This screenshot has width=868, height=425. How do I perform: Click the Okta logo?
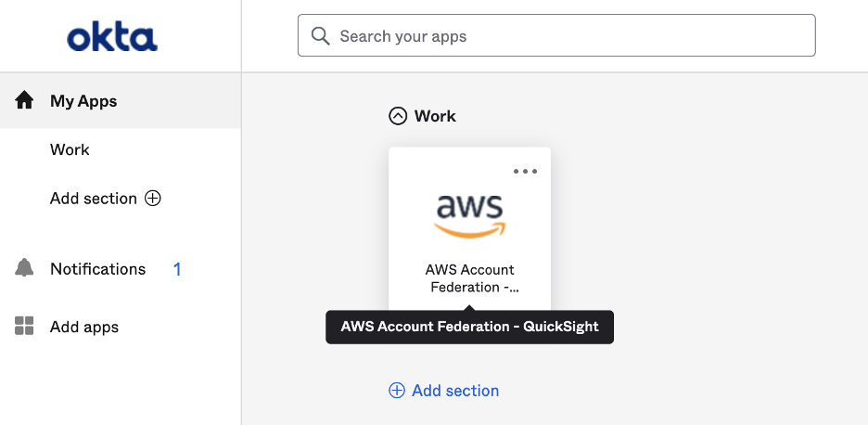(112, 37)
